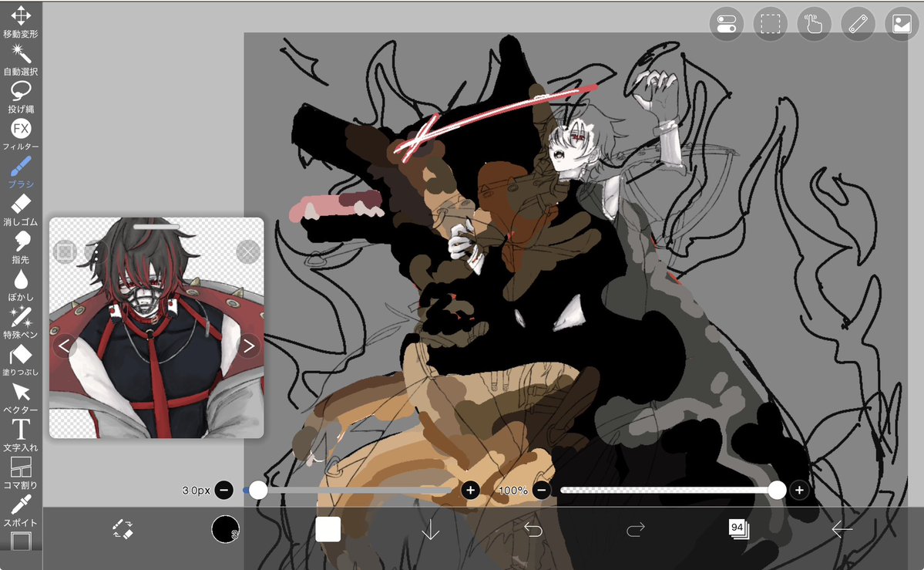Select the 投げ縄 lasso tool
Screen dimensions: 924x570
pos(21,97)
